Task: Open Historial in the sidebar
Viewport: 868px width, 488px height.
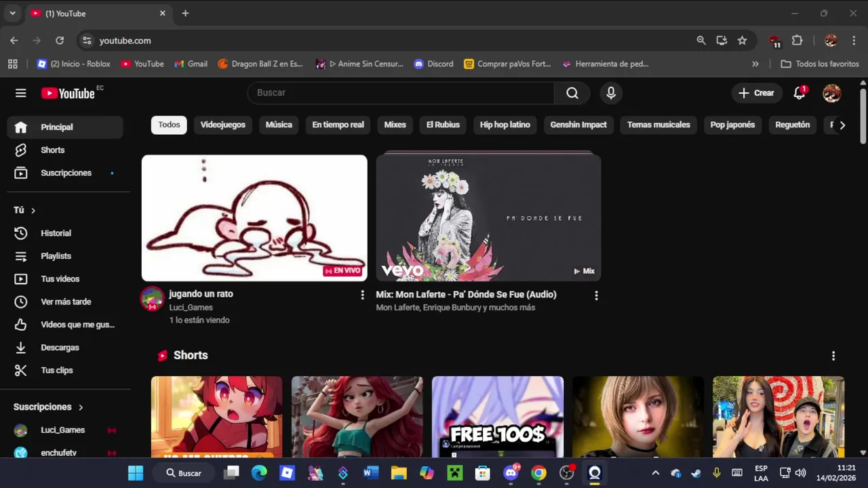Action: pos(65,233)
